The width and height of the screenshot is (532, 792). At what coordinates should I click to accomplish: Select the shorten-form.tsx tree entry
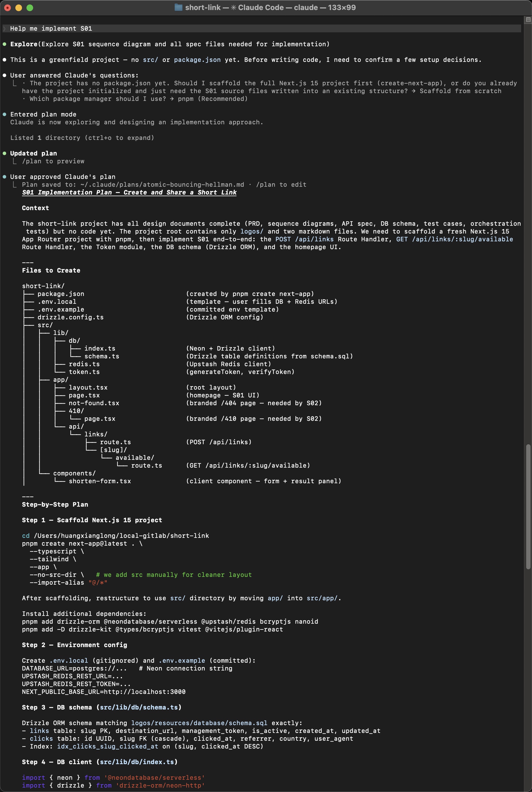[100, 481]
